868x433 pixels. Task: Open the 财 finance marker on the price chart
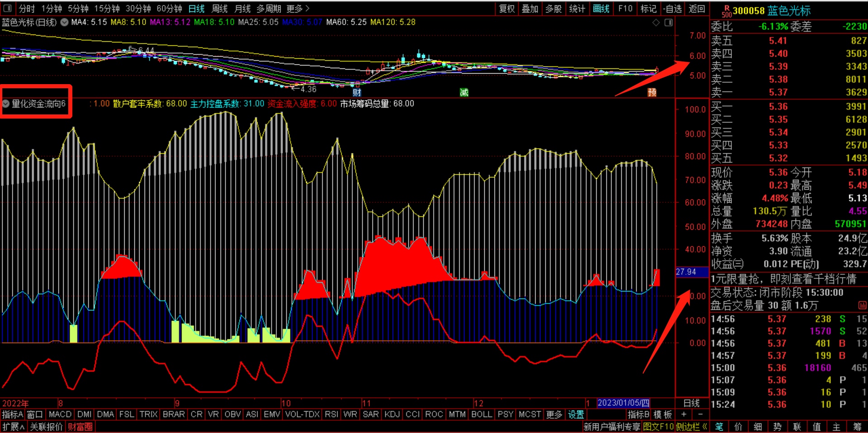(357, 92)
